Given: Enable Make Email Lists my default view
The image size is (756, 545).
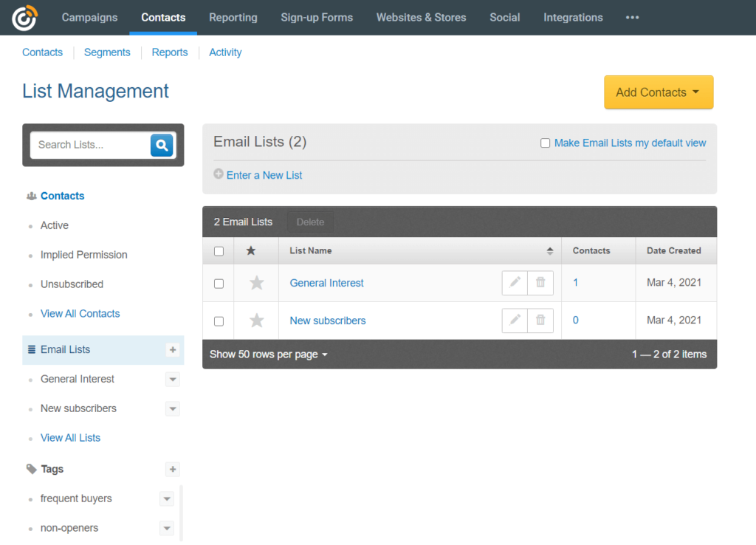Looking at the screenshot, I should (x=546, y=143).
